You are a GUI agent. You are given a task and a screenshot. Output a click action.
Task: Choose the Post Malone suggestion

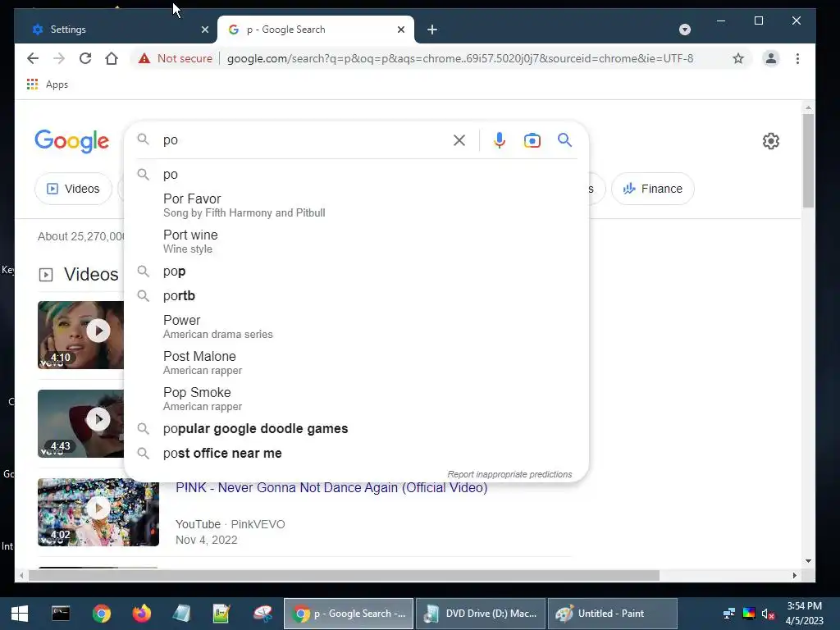pos(356,363)
